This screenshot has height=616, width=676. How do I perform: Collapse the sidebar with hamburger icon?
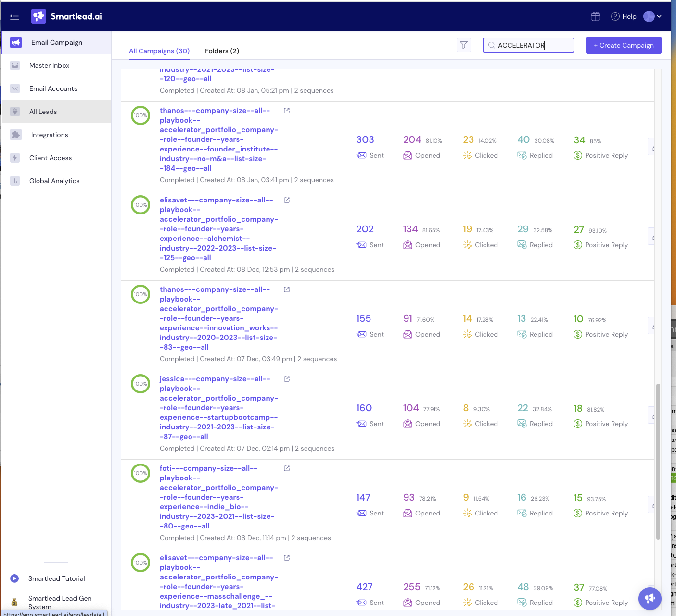click(14, 16)
